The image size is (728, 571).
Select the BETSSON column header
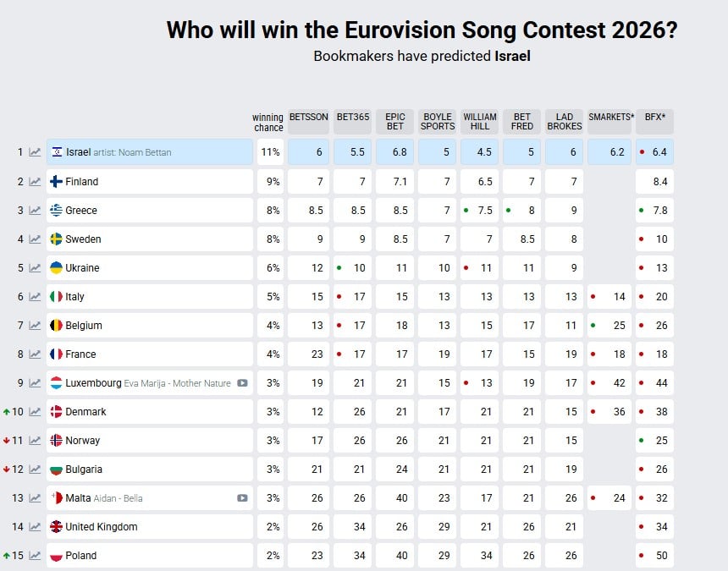(308, 118)
